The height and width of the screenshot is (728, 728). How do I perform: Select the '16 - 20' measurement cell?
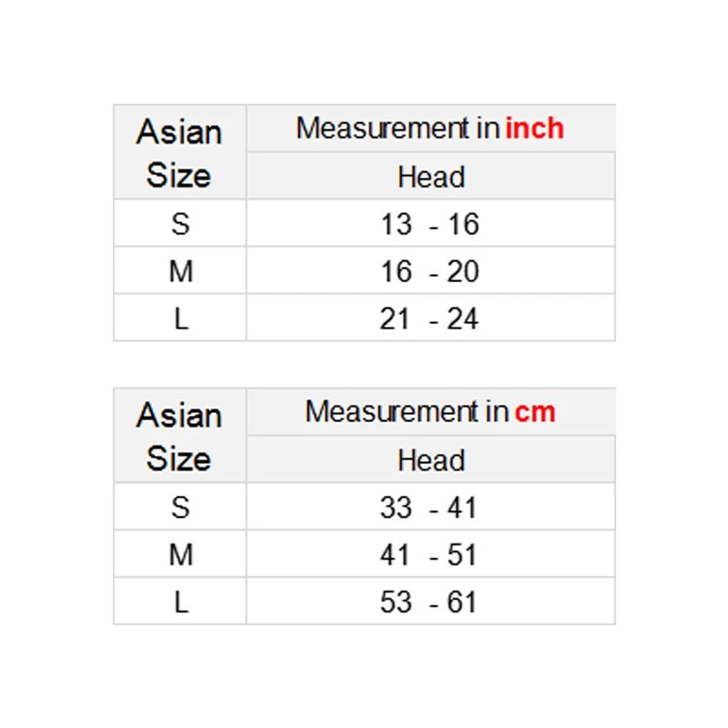click(x=430, y=271)
